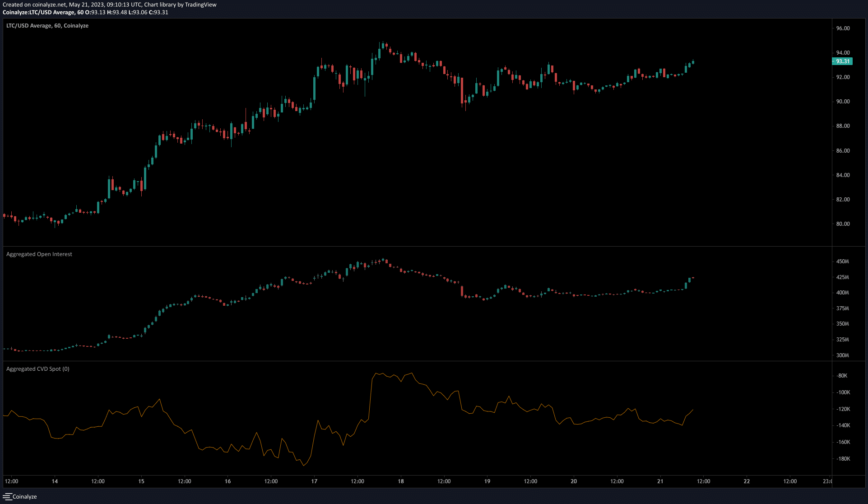Click the 84.00 price axis label
This screenshot has height=504, width=868.
pyautogui.click(x=843, y=175)
